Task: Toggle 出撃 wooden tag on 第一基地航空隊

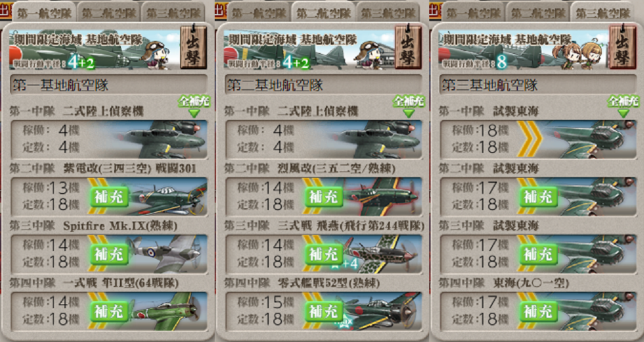Action: [194, 47]
